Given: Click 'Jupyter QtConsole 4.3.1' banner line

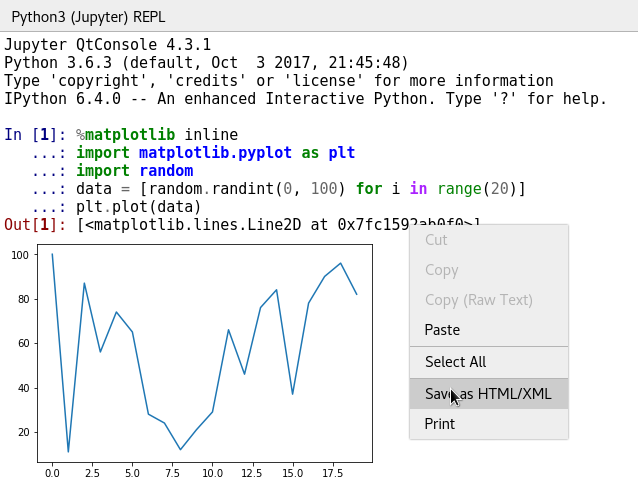Looking at the screenshot, I should coord(108,45).
